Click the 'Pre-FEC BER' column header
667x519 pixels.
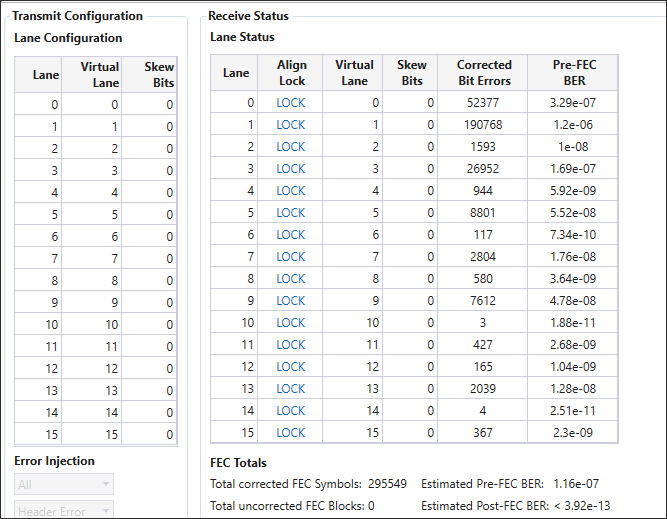coord(573,73)
